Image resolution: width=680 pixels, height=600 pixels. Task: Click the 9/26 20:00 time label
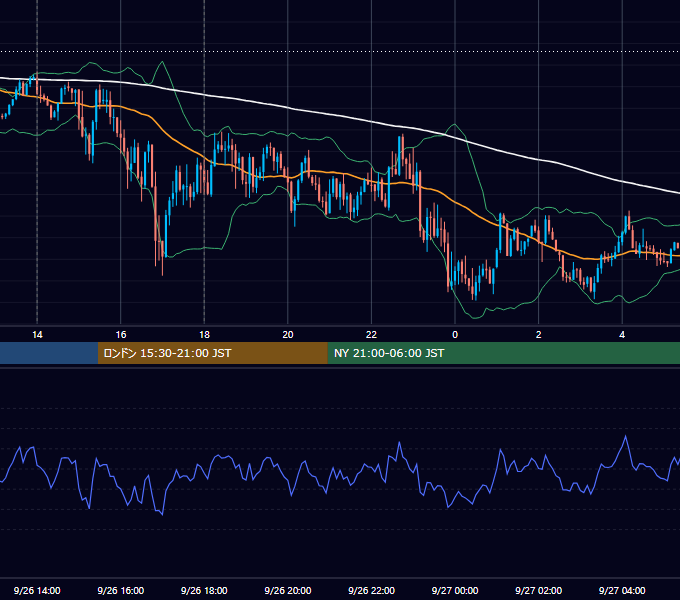[x=288, y=590]
